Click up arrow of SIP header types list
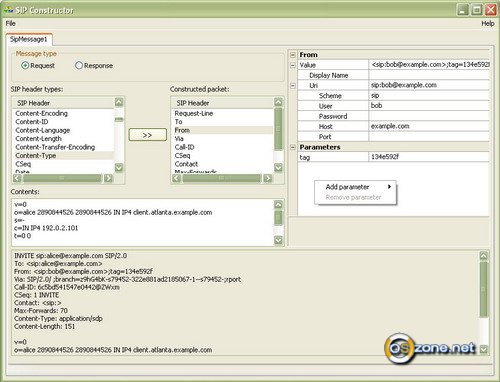 (x=119, y=102)
